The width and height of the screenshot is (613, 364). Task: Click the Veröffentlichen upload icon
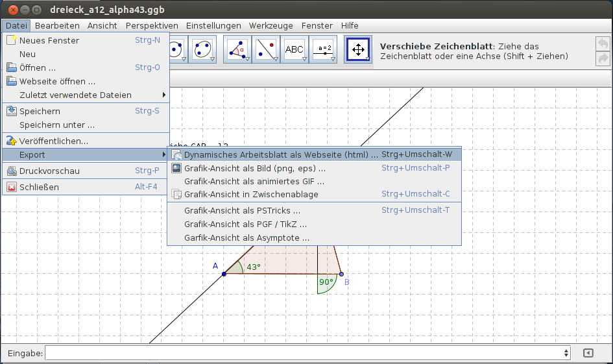[11, 141]
